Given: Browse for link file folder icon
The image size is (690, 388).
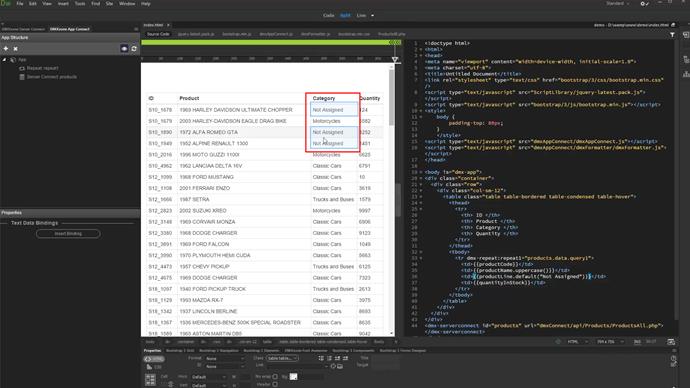Looking at the screenshot, I should 340,366.
